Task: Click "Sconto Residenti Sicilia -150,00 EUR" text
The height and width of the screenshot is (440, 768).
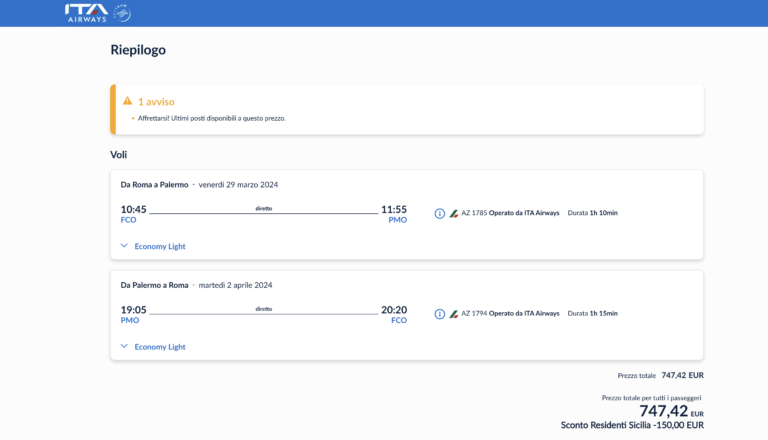Action: tap(632, 425)
